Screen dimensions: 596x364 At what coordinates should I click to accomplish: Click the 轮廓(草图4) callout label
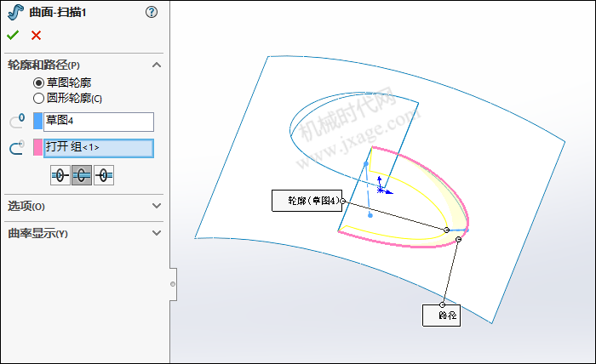click(307, 201)
